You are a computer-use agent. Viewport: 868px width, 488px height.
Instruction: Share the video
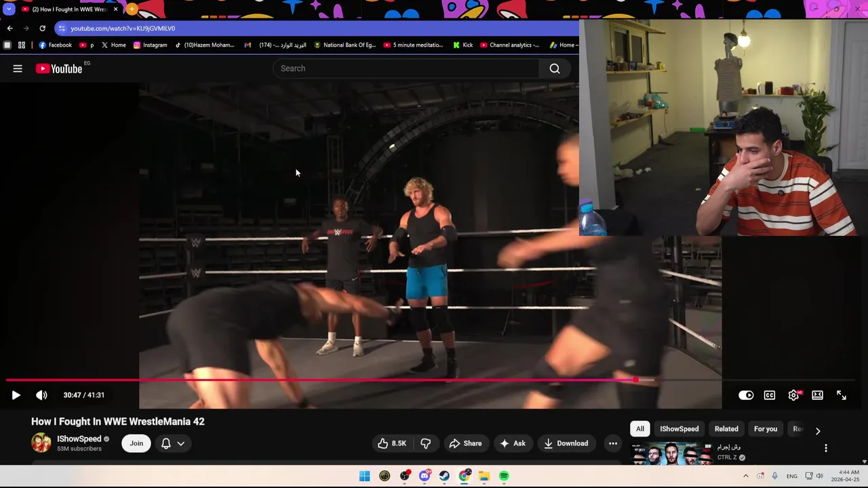coord(465,443)
